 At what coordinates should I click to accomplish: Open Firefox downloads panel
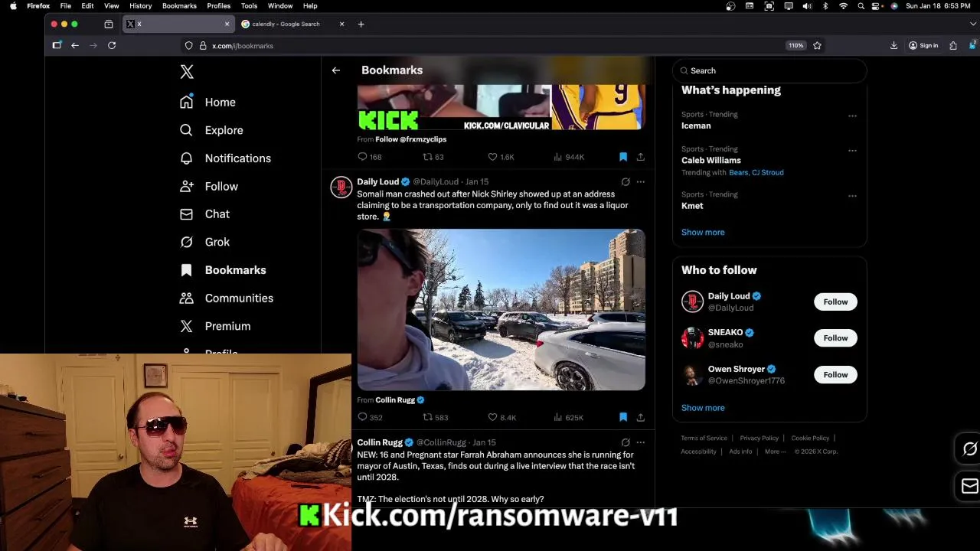click(893, 46)
